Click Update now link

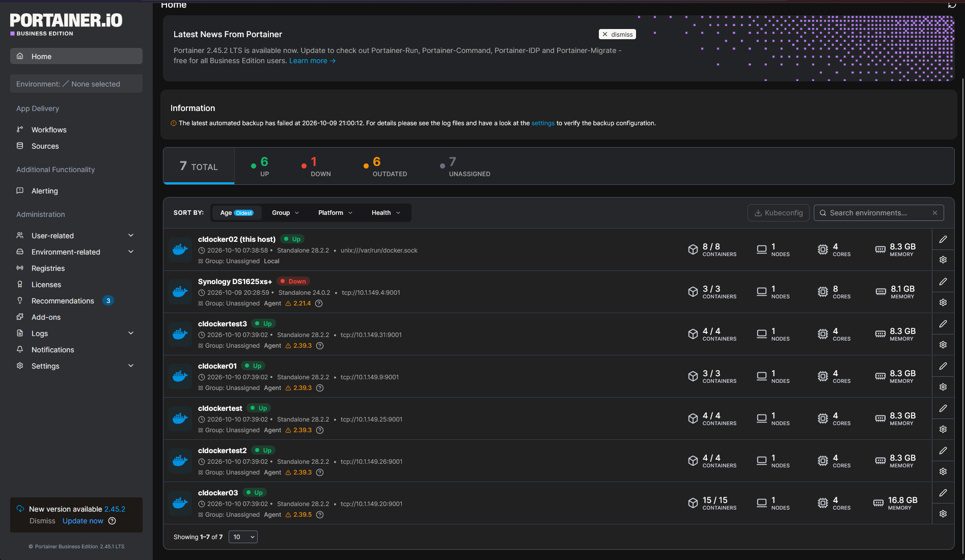coord(82,521)
